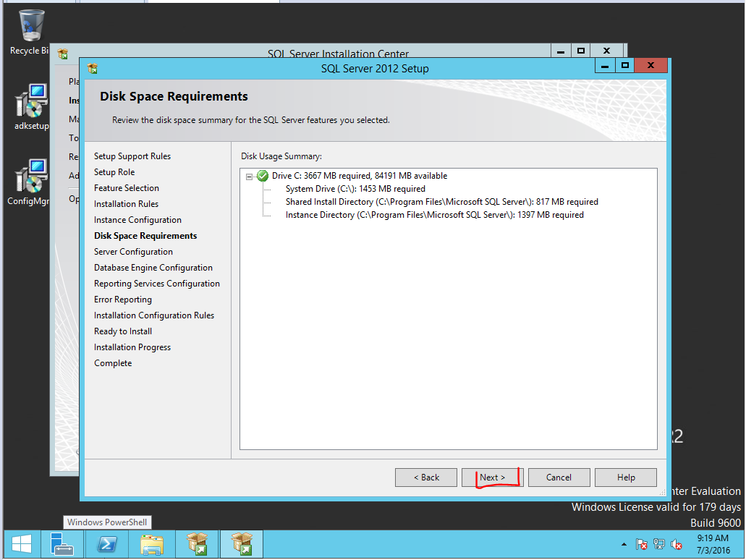Viewport: 746px width, 560px height.
Task: Click the muted volume tray icon
Action: pyautogui.click(x=676, y=544)
